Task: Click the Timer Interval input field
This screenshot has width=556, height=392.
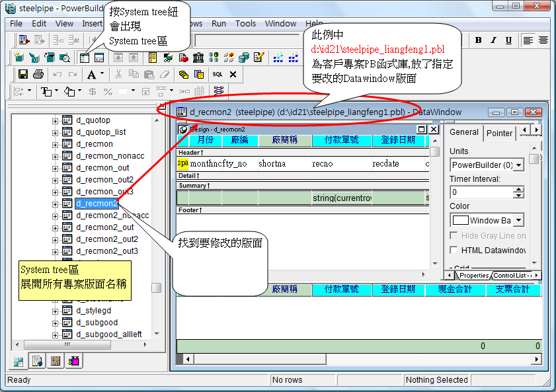Action: point(481,192)
